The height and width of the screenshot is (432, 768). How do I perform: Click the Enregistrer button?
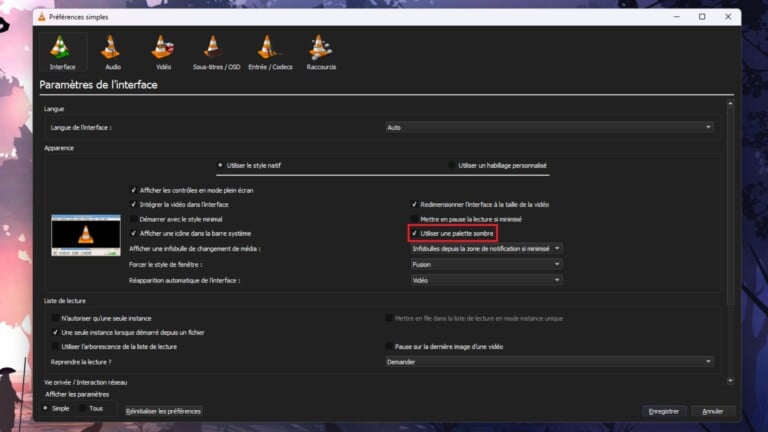click(x=664, y=411)
